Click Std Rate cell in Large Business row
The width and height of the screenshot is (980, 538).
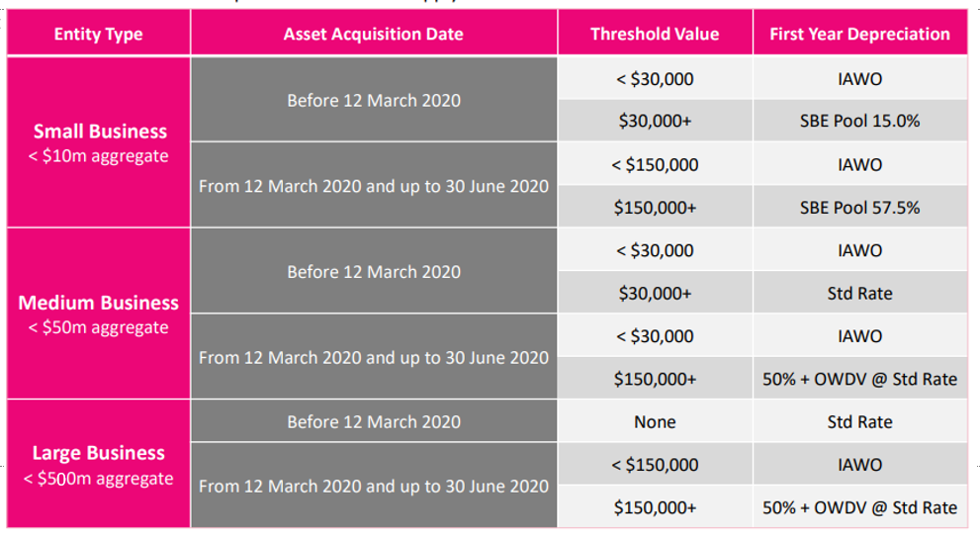[859, 421]
